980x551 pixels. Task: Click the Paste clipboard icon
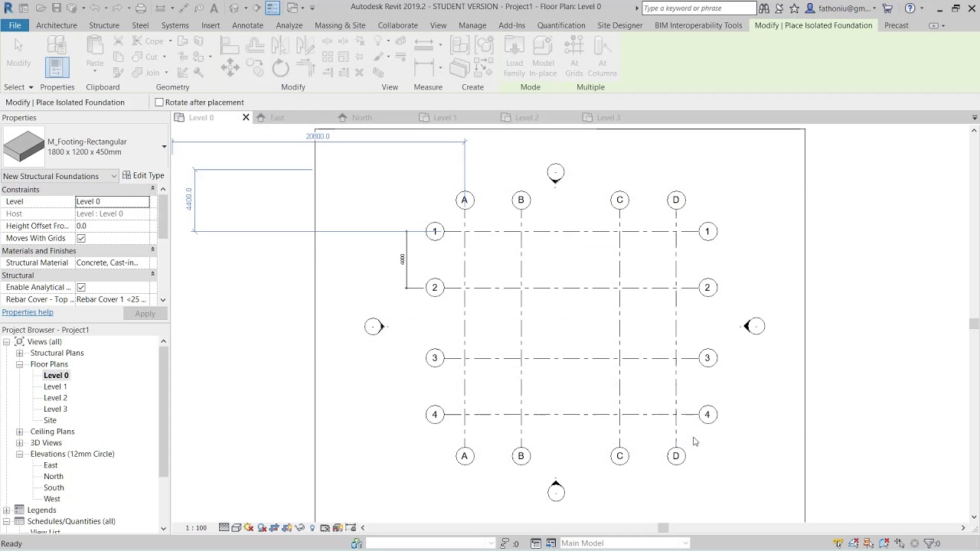coord(95,54)
